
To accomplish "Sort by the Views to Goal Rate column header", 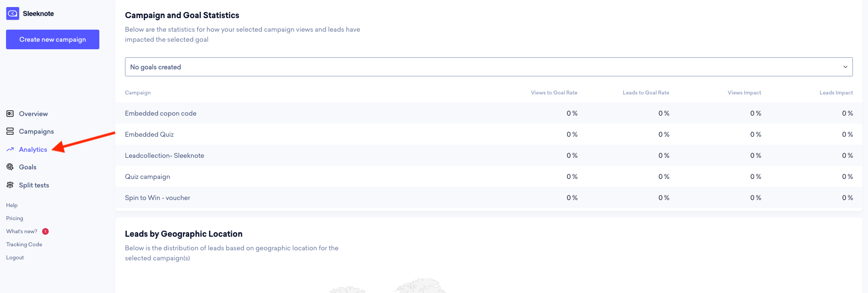I will click(x=554, y=92).
